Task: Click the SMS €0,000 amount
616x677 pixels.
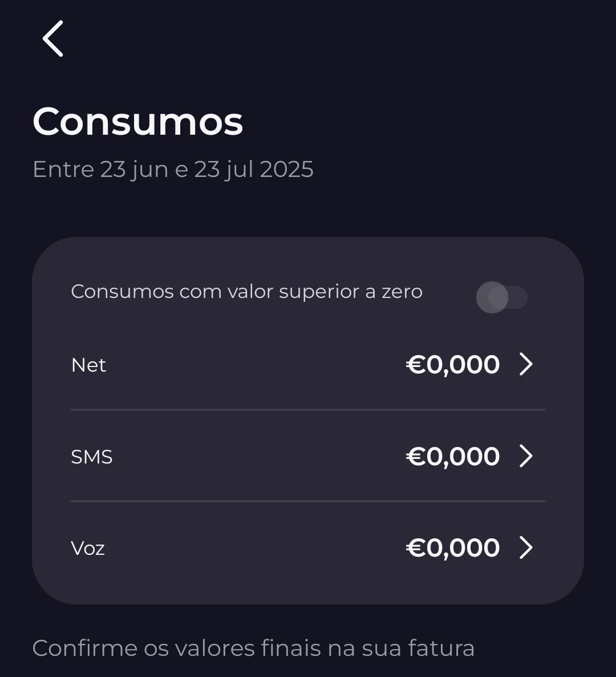Action: click(453, 457)
